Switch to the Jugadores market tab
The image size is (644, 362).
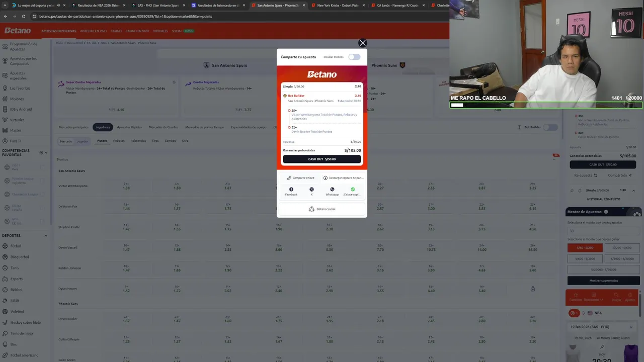[103, 127]
